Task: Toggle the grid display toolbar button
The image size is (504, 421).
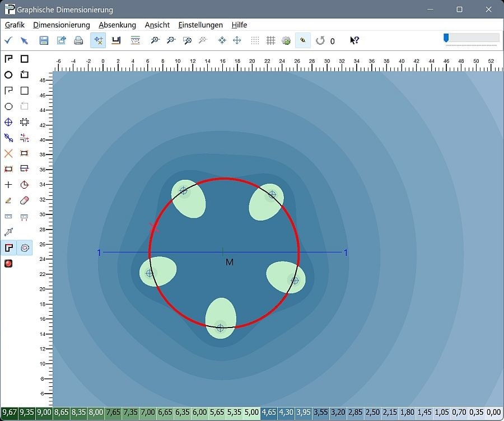Action: click(270, 40)
